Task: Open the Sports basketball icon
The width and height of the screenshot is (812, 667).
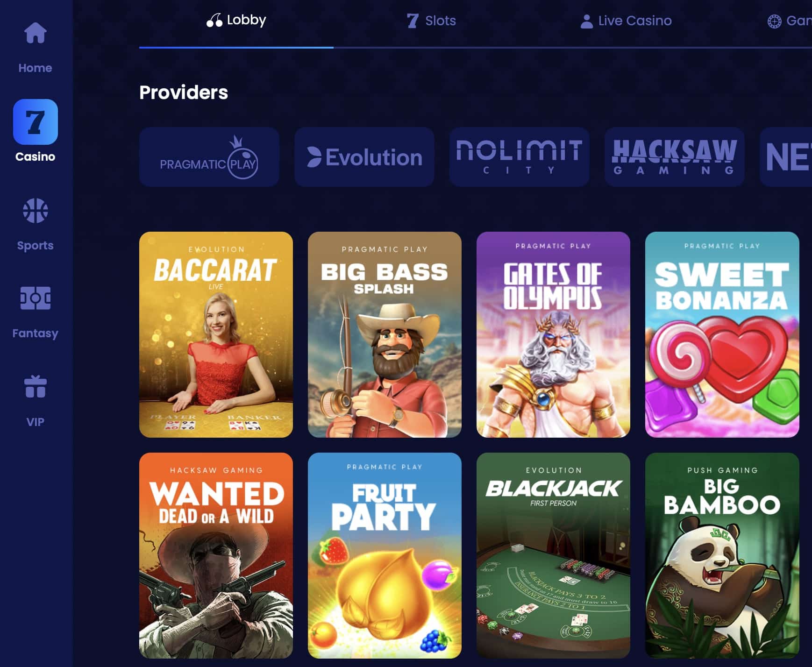Action: tap(36, 211)
